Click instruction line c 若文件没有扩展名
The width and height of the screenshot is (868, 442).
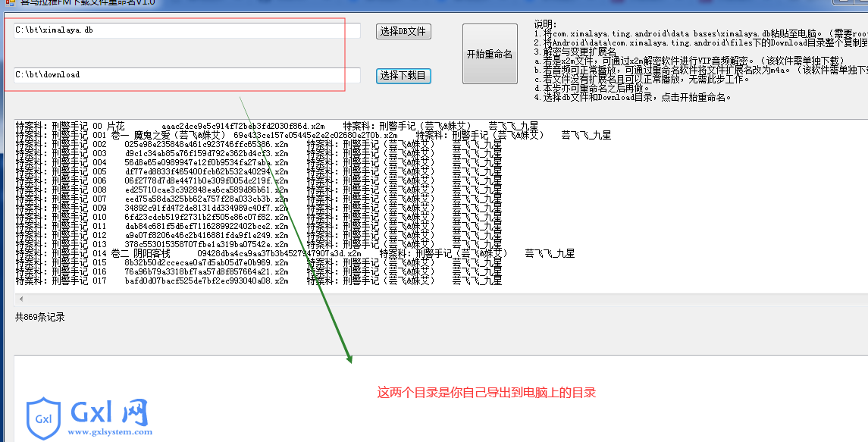pos(642,79)
